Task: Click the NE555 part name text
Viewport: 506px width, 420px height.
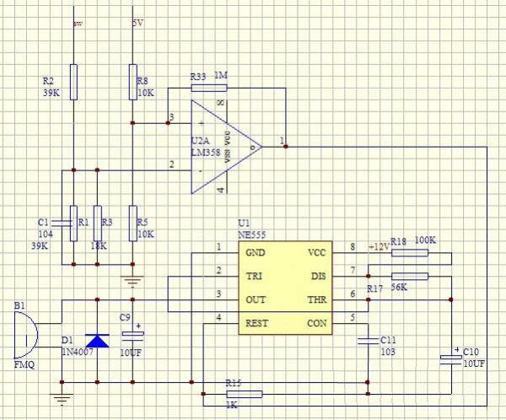Action: pos(252,234)
